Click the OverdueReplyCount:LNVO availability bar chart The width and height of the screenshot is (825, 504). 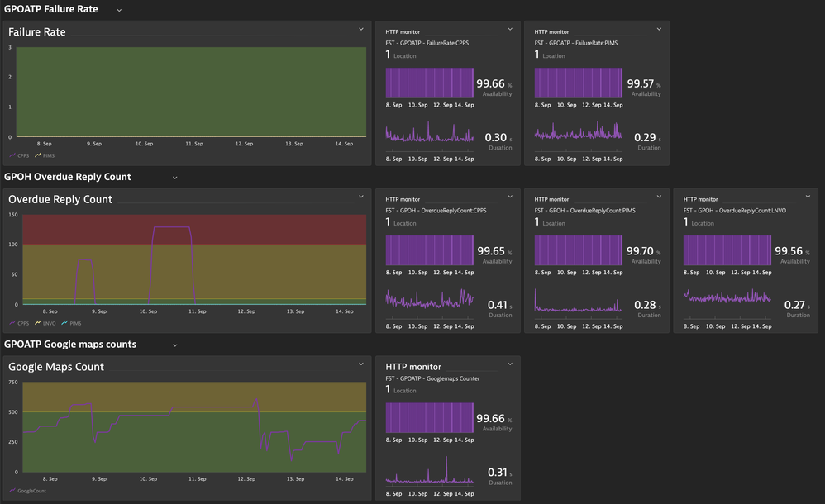coord(727,250)
